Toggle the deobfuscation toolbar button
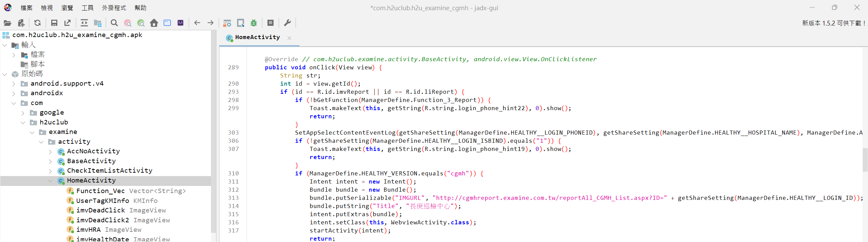 point(227,23)
